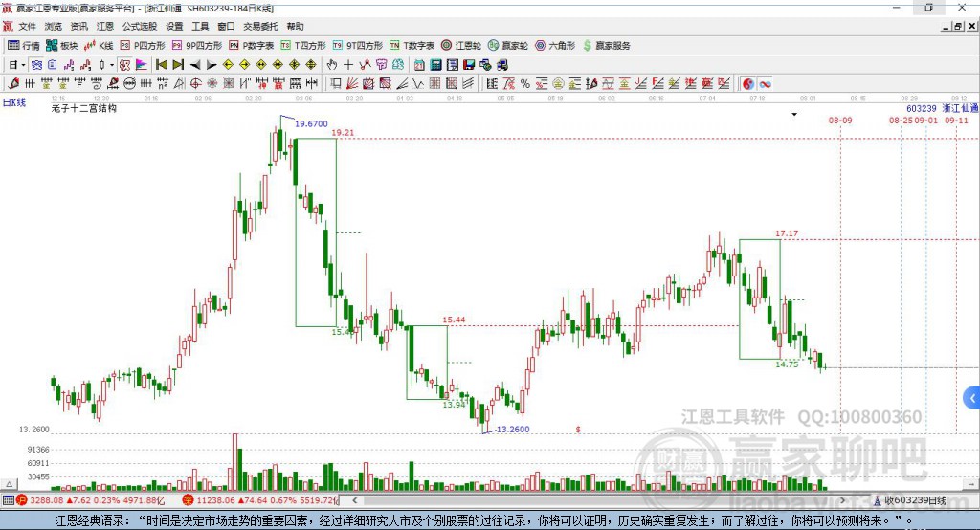The width and height of the screenshot is (980, 530).
Task: Select the Gann fan lines tool icon
Action: (352, 84)
